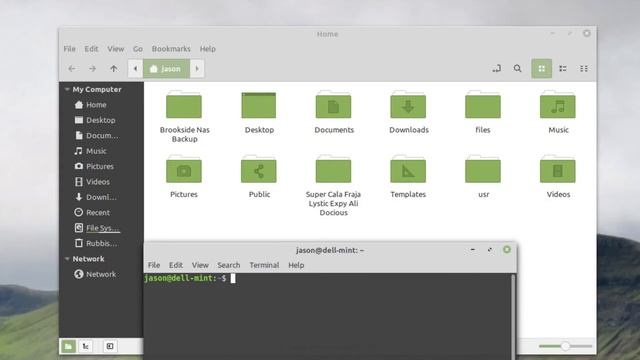Open the file search magnifier
The image size is (640, 360).
(x=517, y=69)
